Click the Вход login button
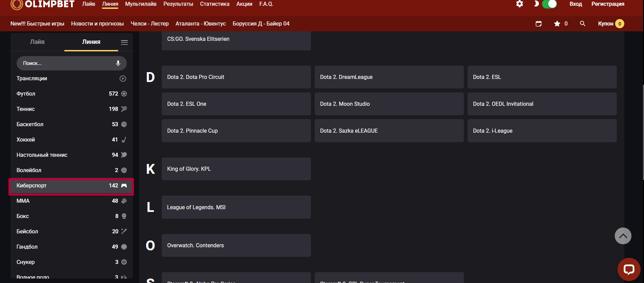The width and height of the screenshot is (644, 283). 576,4
